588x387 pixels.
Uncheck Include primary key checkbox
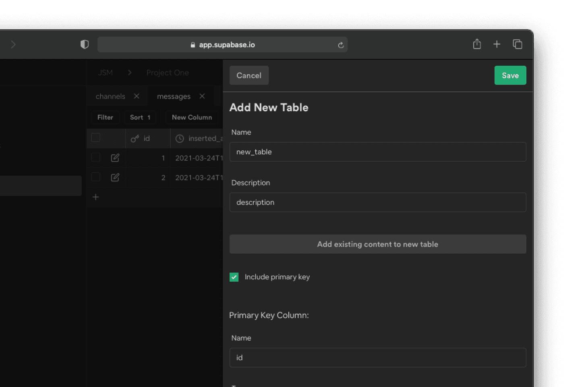pyautogui.click(x=234, y=277)
